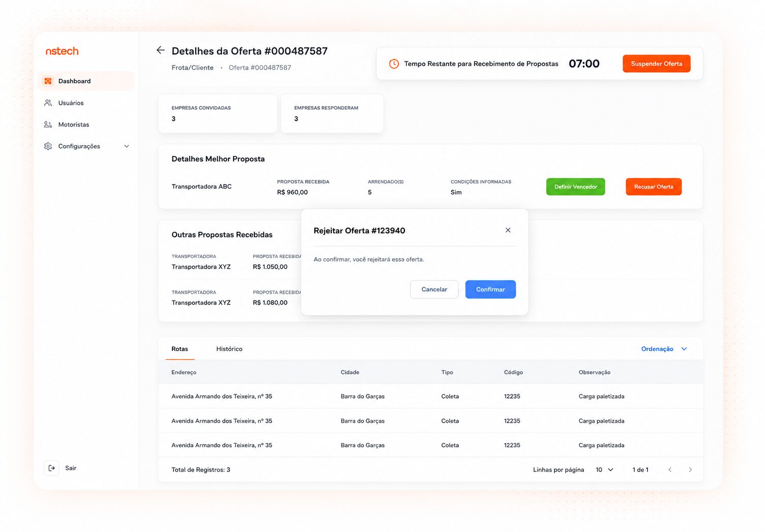765x532 pixels.
Task: Switch to the Histórico tab
Action: tap(229, 349)
